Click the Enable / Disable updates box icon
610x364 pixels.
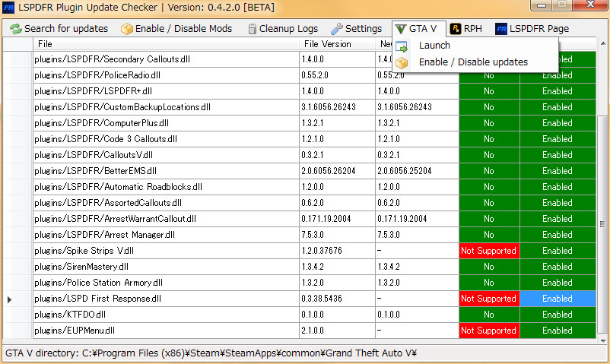tap(402, 62)
